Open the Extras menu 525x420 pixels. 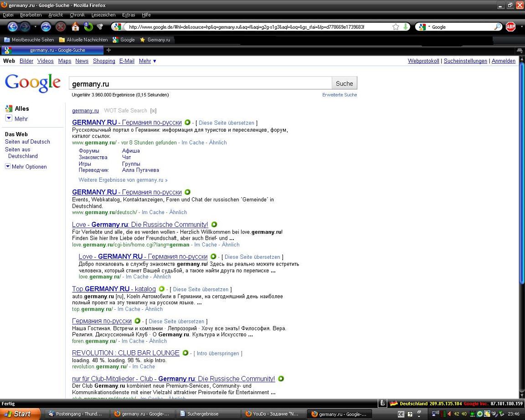(129, 15)
